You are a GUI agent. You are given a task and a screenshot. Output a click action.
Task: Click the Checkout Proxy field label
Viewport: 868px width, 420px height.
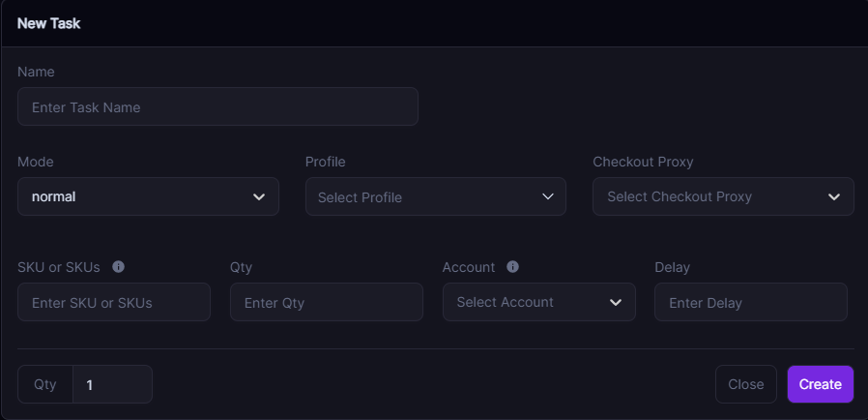pos(643,162)
